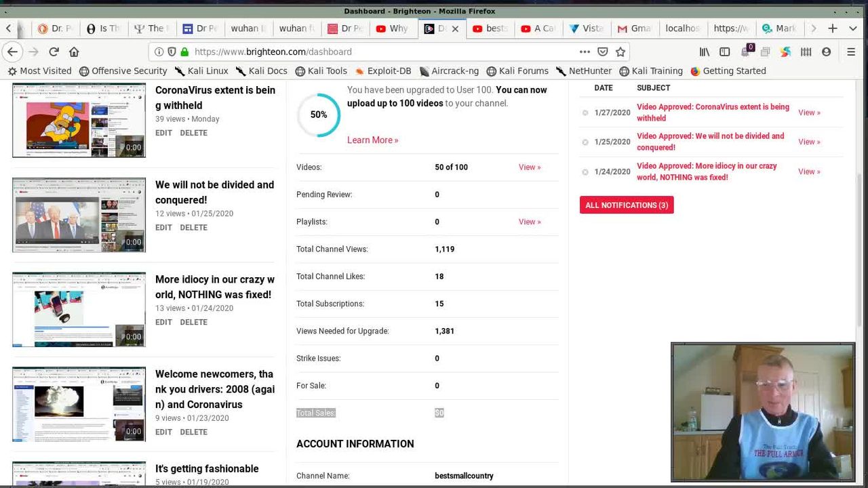Viewport: 868px width, 488px height.
Task: Open the Firefox hamburger menu
Action: click(x=851, y=52)
